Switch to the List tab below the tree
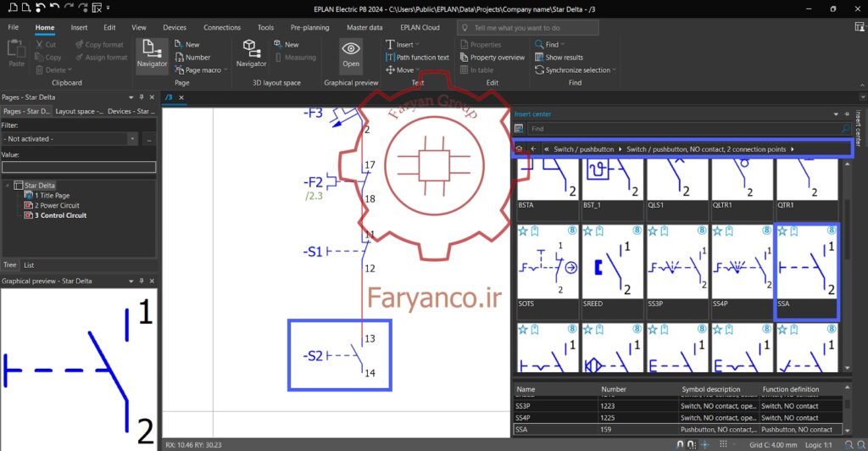 (x=29, y=265)
